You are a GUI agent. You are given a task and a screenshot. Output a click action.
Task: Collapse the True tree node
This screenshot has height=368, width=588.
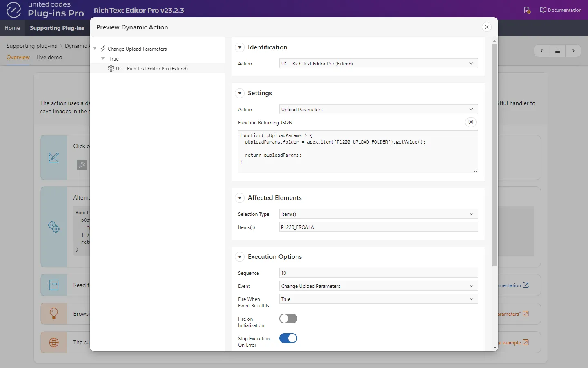point(103,58)
